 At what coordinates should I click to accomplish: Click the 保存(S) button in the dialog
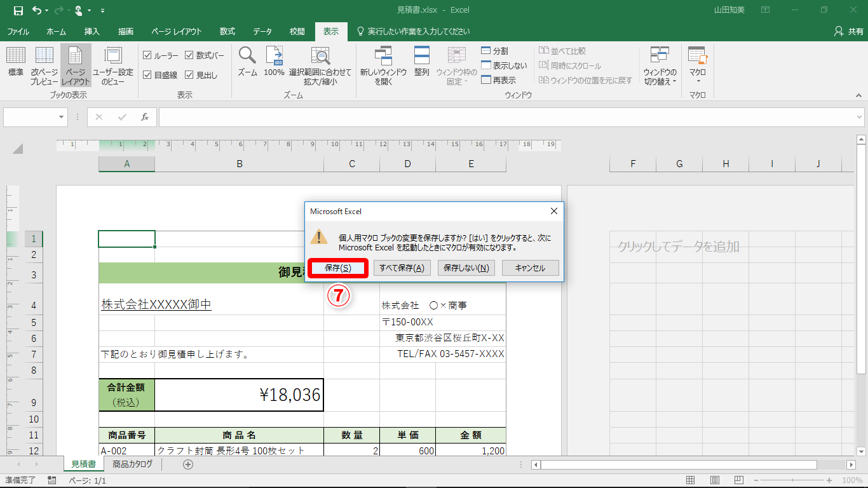click(337, 268)
